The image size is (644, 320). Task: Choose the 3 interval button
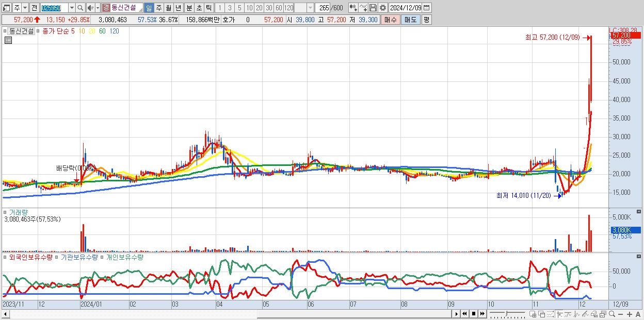[x=230, y=8]
